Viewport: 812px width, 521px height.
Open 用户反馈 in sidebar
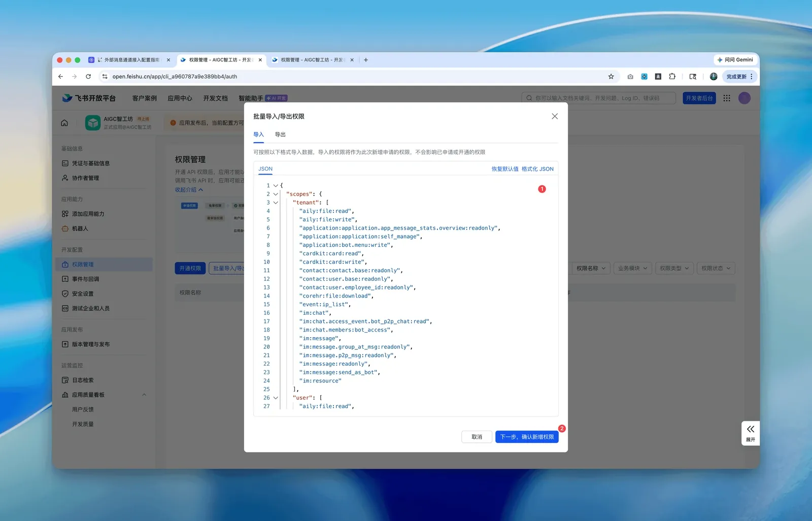pyautogui.click(x=83, y=409)
